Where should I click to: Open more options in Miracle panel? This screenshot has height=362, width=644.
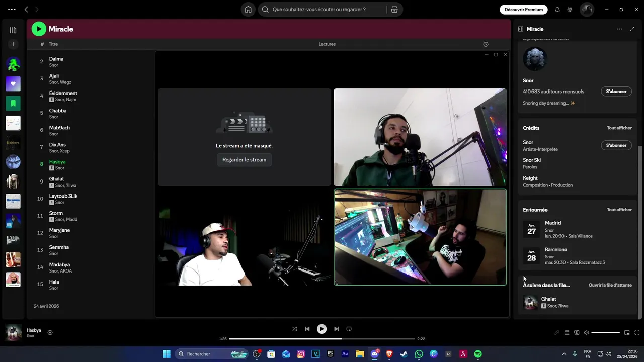(x=619, y=29)
